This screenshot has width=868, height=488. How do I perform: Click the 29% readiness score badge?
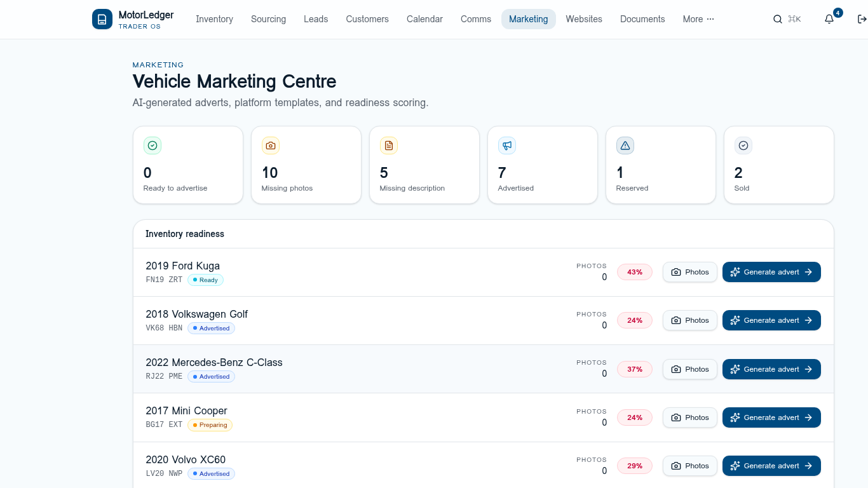pyautogui.click(x=635, y=466)
